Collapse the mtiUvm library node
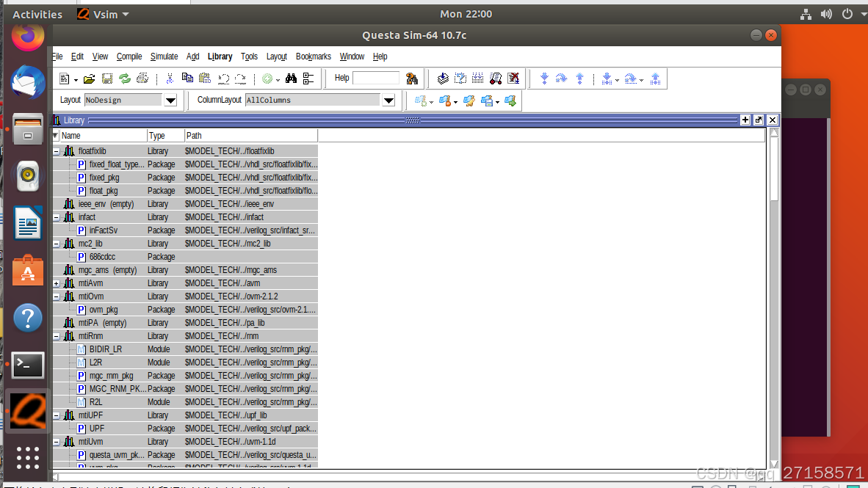 [57, 442]
